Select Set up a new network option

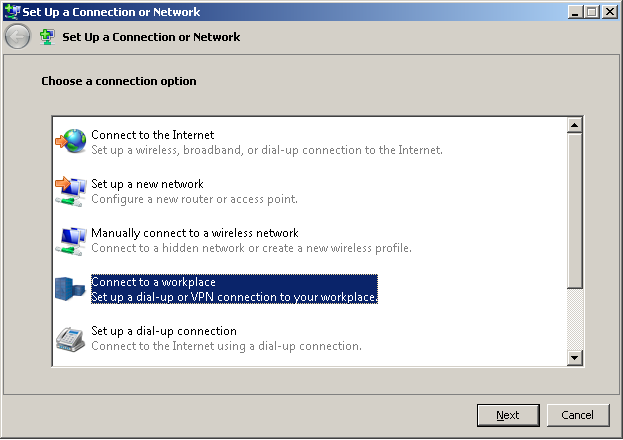194,191
